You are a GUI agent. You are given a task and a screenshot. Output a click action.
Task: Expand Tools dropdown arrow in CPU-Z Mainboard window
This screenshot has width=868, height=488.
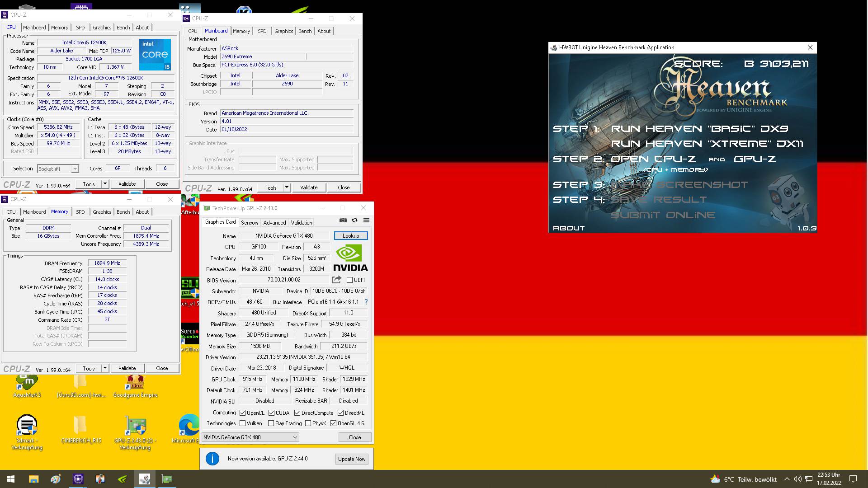coord(287,188)
